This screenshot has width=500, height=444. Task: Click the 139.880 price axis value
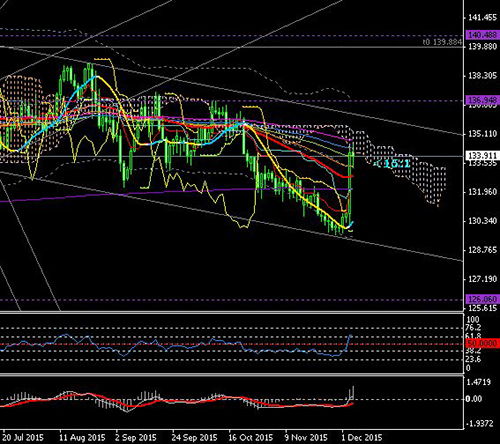click(x=482, y=46)
